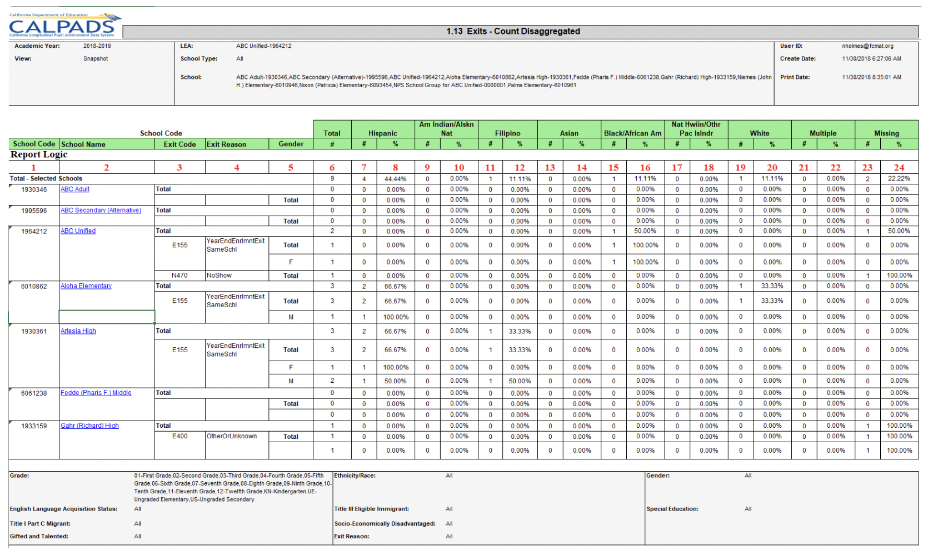
Task: Open the ABC Secondary (Alternative) link
Action: pos(101,211)
